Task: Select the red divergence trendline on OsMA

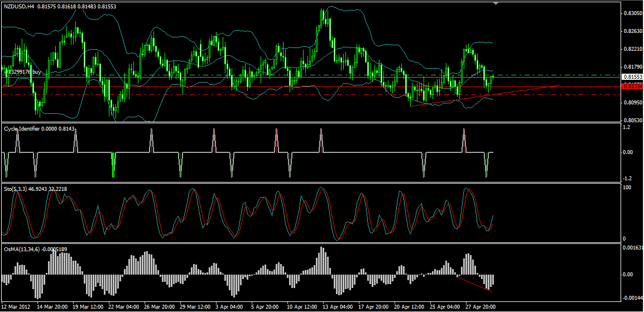Action: coord(475,285)
